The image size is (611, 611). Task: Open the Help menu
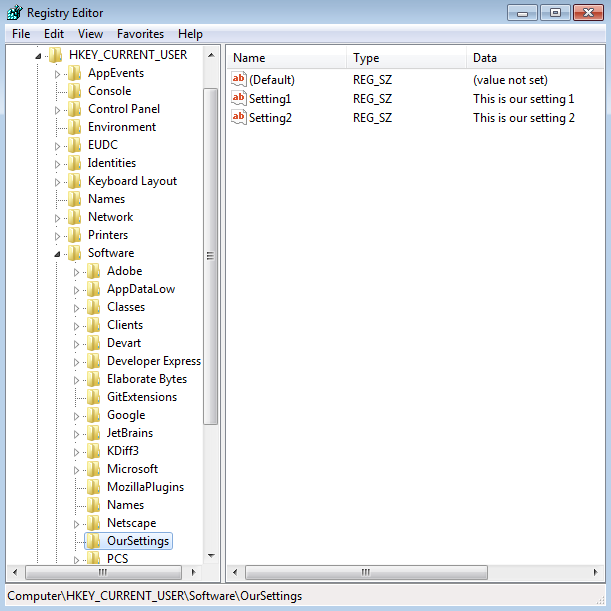(x=190, y=34)
